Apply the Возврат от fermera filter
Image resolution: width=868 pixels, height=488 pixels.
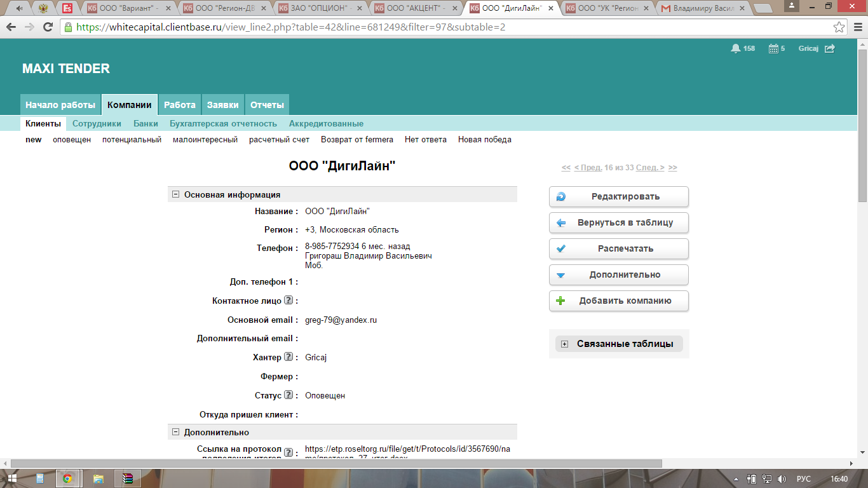coord(357,139)
